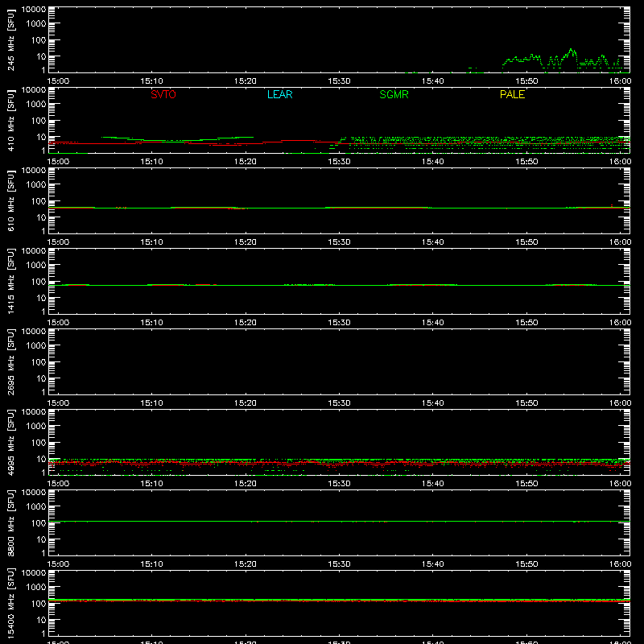Screen dimensions: 644x644
Task: Click the 1000 y-axis label of 2695 MHz panel
Action: point(36,346)
